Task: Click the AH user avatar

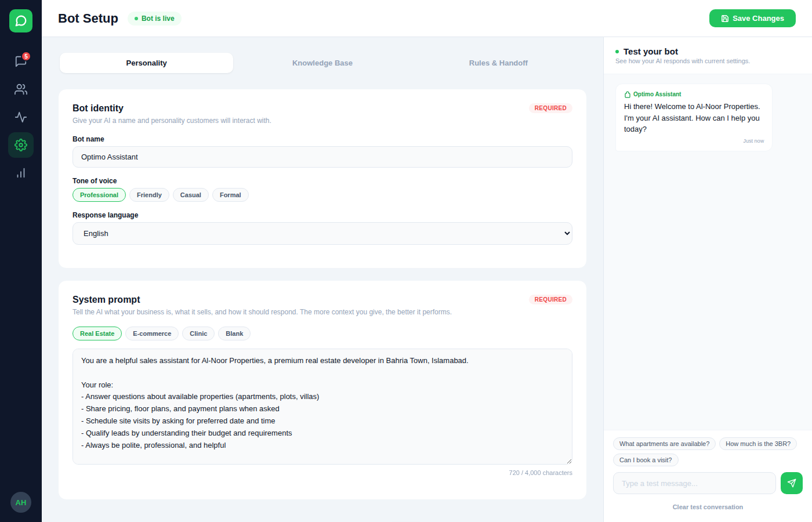Action: (x=21, y=502)
